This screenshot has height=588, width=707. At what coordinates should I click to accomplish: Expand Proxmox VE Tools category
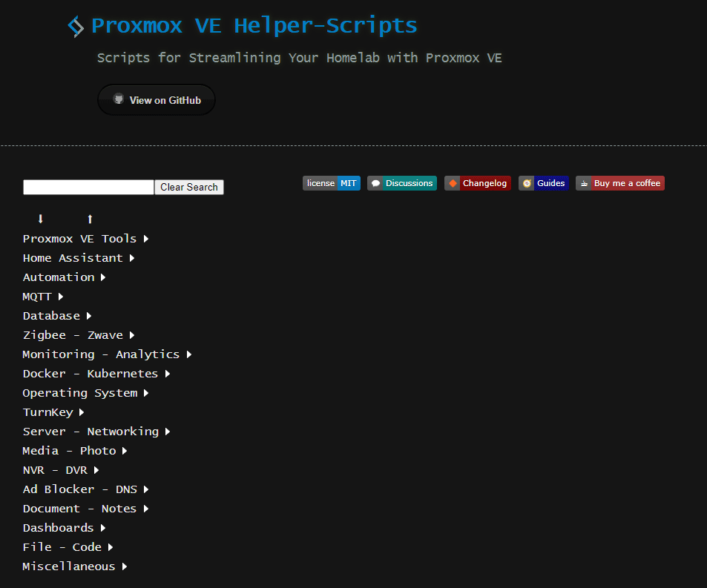pos(85,239)
